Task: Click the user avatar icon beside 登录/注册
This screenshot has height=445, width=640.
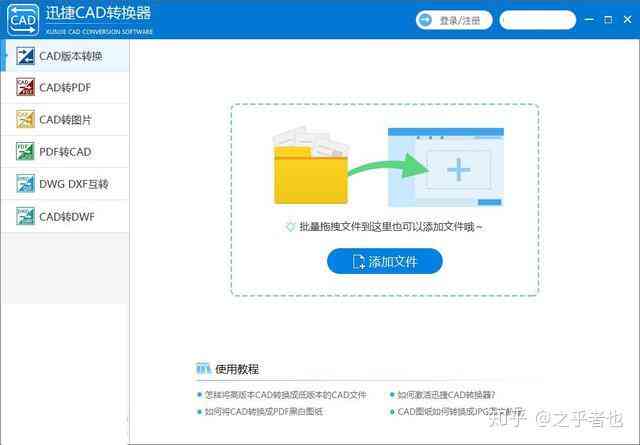Action: (x=426, y=20)
